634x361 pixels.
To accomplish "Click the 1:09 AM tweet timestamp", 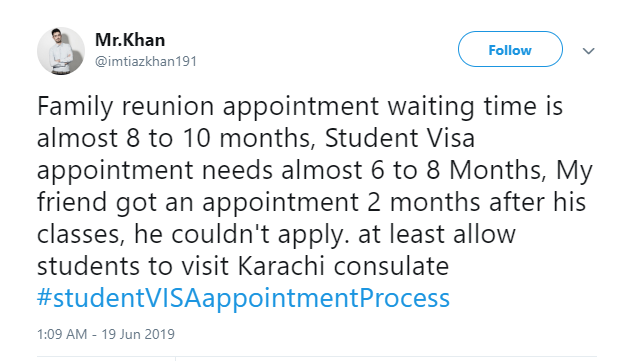I will (62, 334).
